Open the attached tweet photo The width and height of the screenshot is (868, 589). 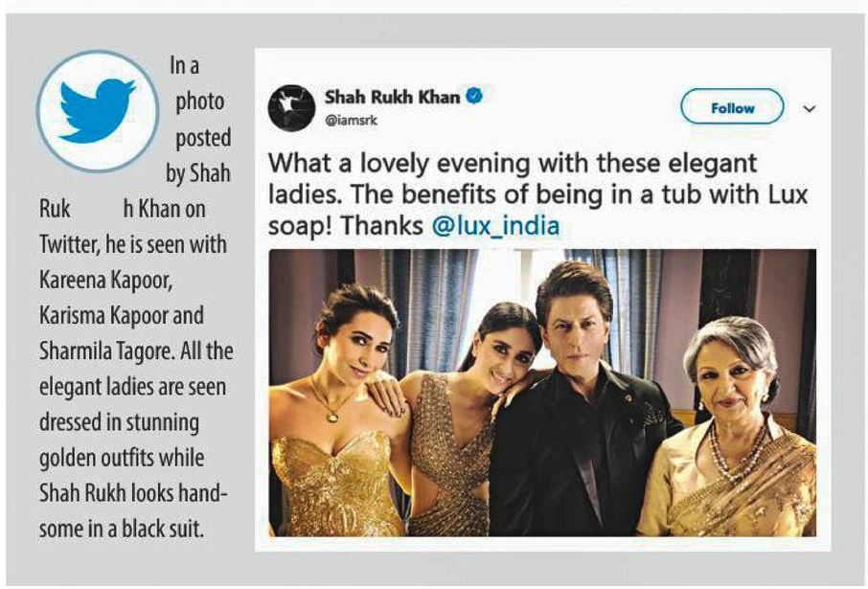[x=542, y=393]
